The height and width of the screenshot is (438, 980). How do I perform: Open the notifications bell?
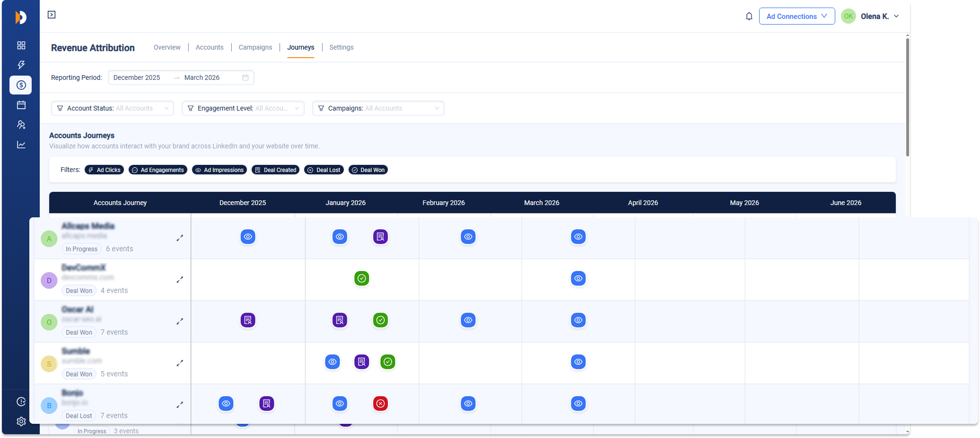(749, 17)
